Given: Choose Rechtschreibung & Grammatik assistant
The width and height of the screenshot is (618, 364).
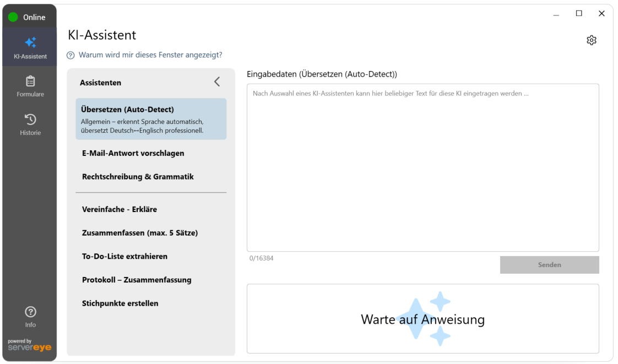Looking at the screenshot, I should pyautogui.click(x=138, y=177).
